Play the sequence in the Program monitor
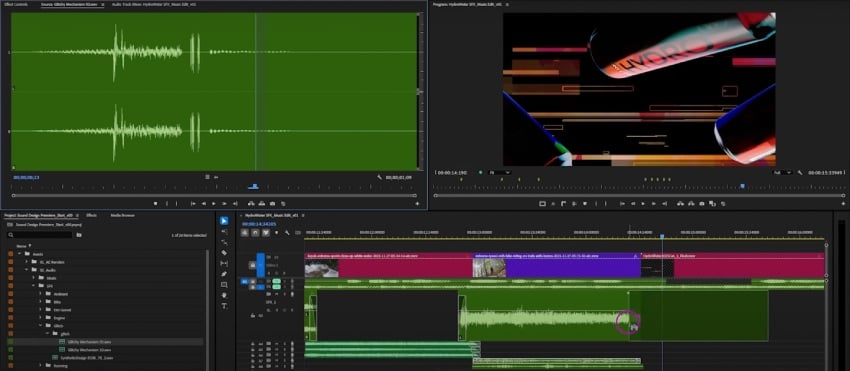 pyautogui.click(x=643, y=204)
